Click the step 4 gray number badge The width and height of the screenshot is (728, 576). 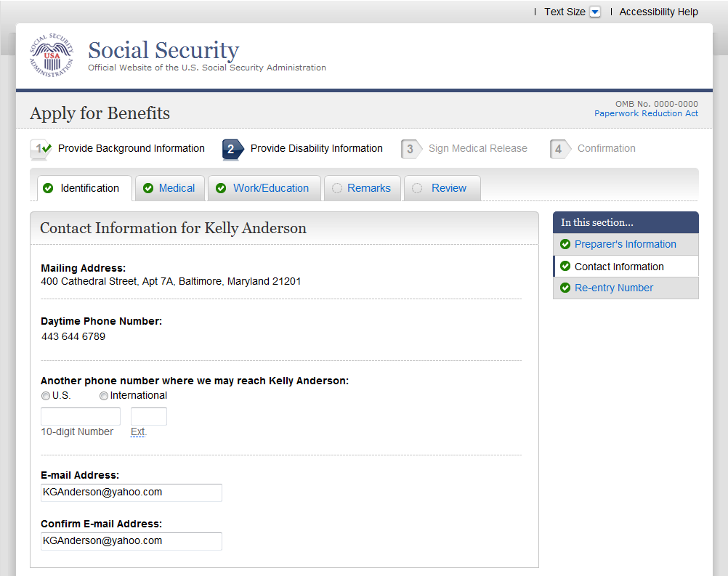click(x=559, y=149)
